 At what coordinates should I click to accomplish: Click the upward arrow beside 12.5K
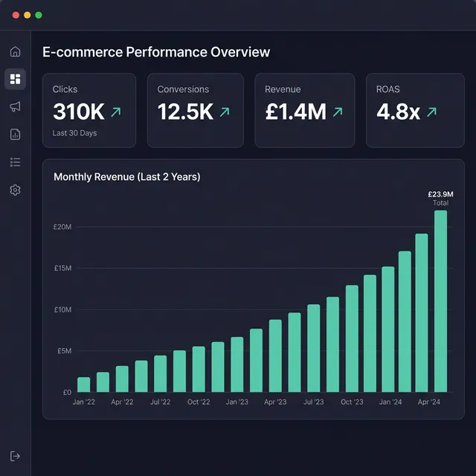pos(225,112)
